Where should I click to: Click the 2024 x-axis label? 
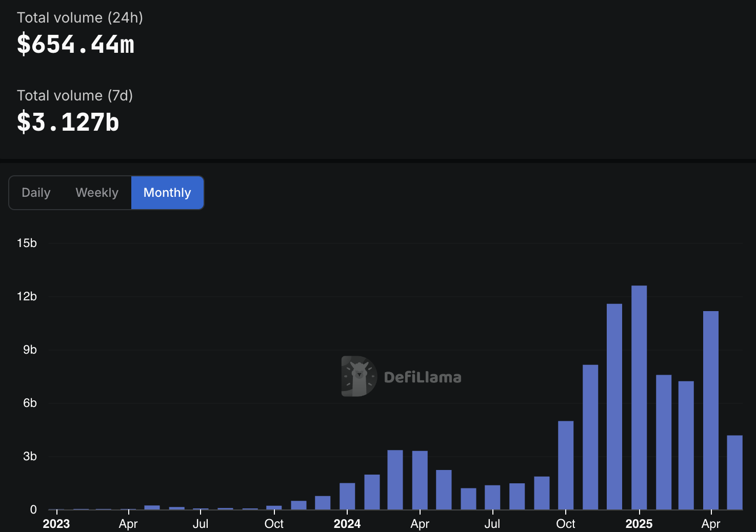[x=347, y=524]
